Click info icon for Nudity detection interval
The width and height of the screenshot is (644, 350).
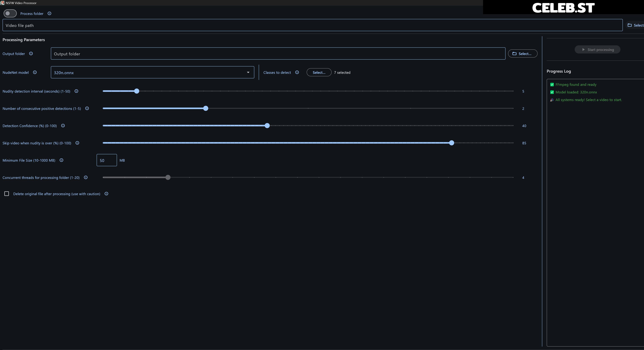[76, 91]
